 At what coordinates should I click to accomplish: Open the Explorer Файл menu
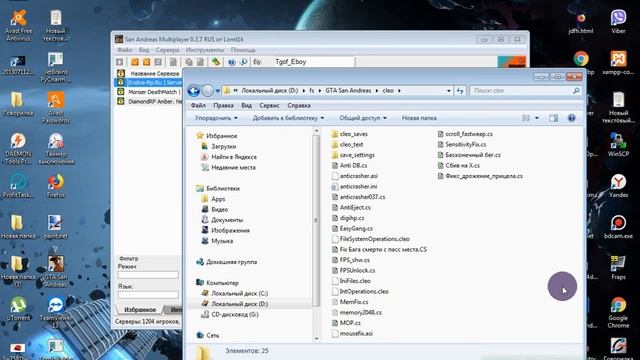tap(198, 105)
